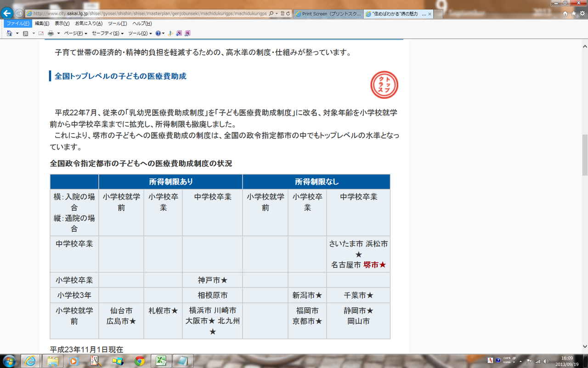Click the yellow toolbar add-on icon
Viewport: 588px width, 368px height.
(x=171, y=33)
